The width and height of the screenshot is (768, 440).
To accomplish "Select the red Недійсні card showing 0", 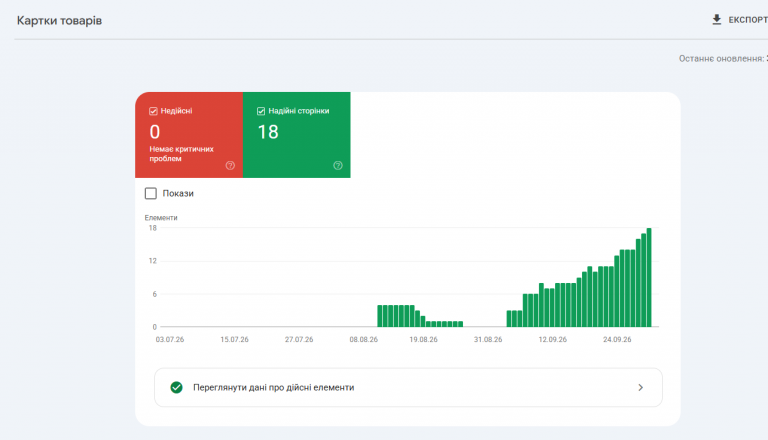I will click(x=189, y=135).
